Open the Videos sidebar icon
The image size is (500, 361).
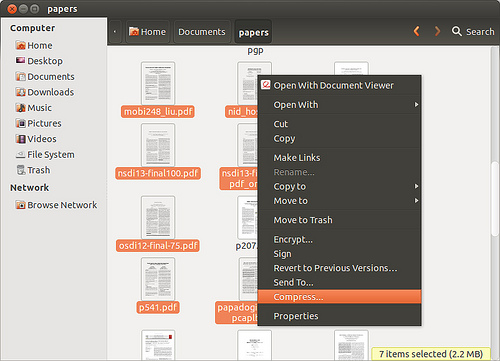pos(21,139)
